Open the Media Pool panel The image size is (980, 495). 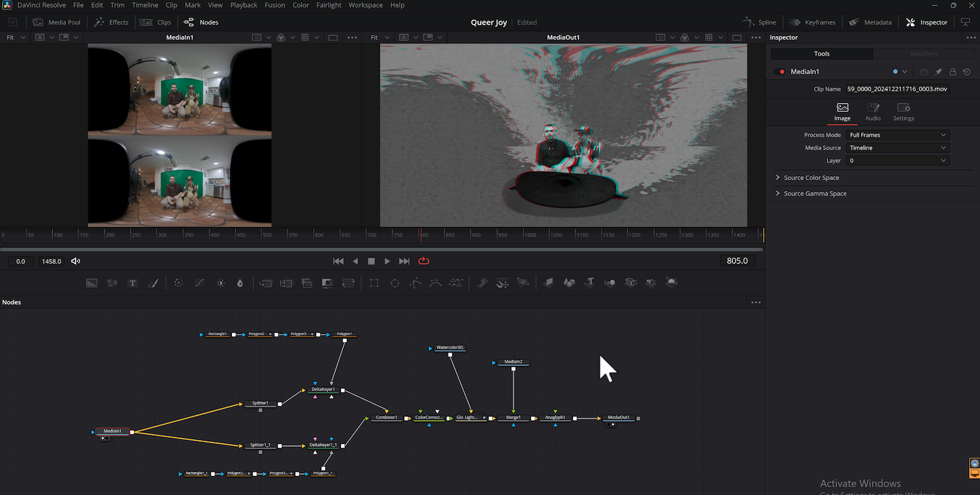56,22
